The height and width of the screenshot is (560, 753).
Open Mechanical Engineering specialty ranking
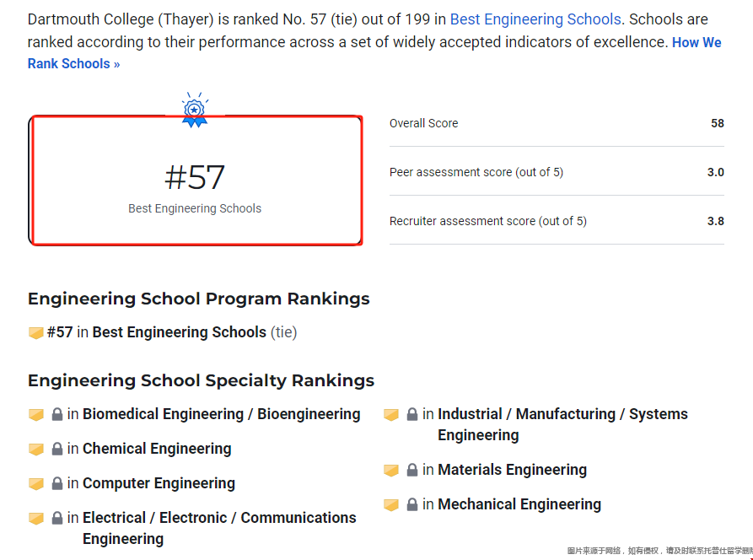coord(519,503)
